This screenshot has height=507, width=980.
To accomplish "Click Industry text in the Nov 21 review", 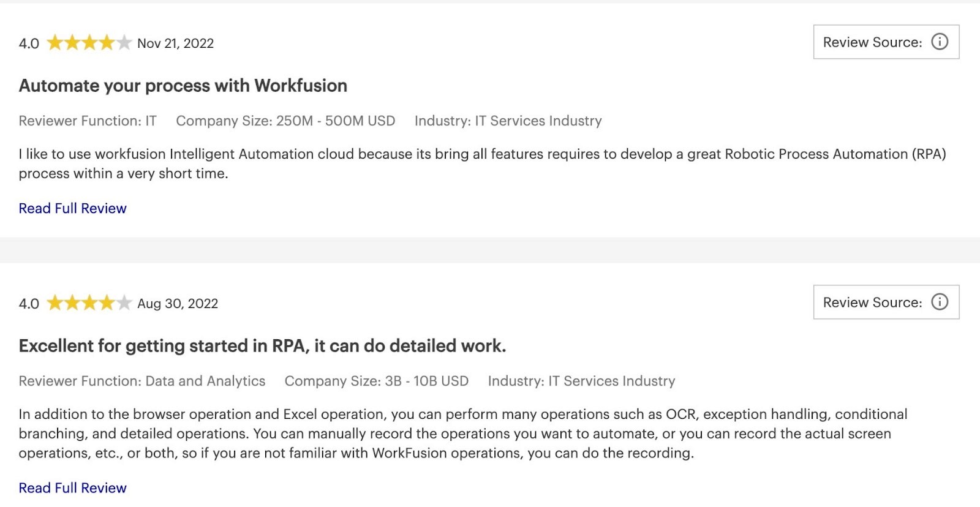I will (x=508, y=121).
